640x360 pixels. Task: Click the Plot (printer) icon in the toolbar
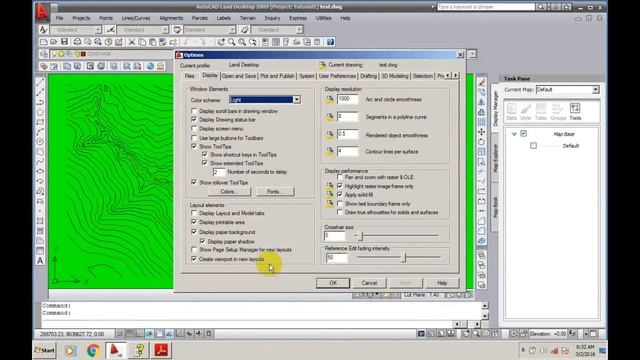click(77, 42)
